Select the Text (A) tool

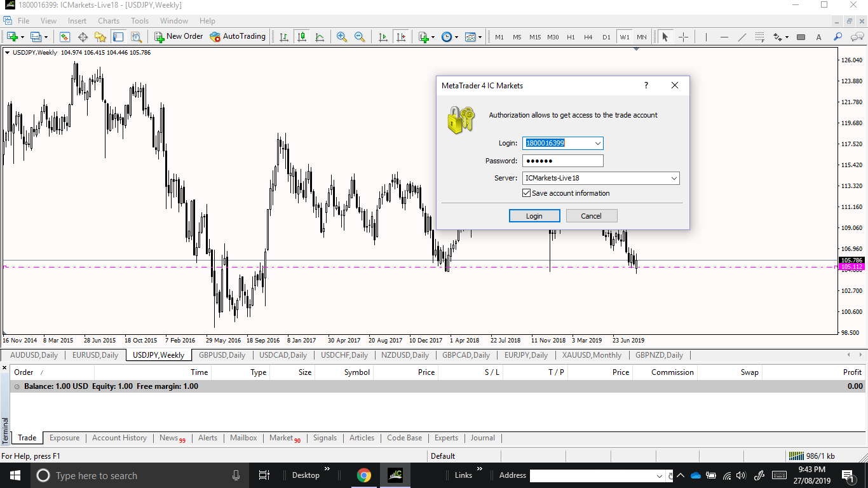point(818,37)
